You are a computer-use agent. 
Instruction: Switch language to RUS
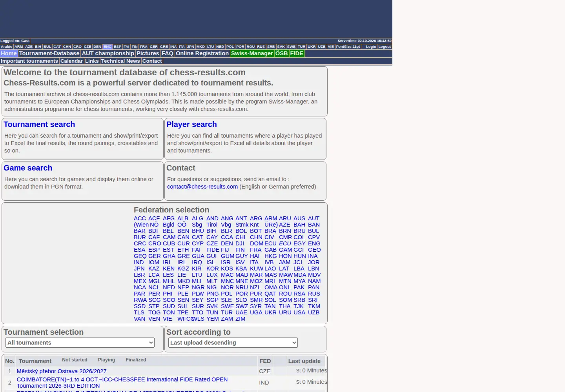click(261, 47)
